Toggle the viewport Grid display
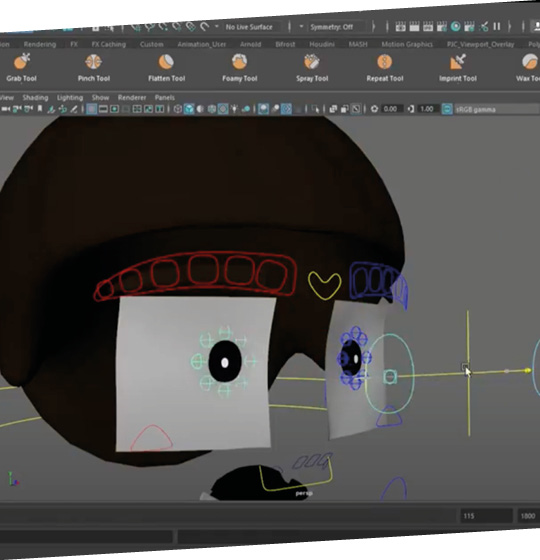The image size is (540, 560). pos(91,109)
